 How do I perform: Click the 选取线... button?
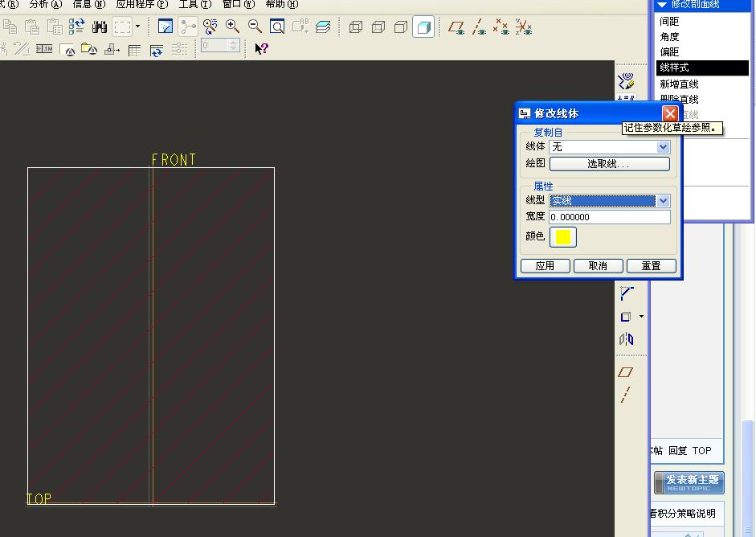coord(610,164)
